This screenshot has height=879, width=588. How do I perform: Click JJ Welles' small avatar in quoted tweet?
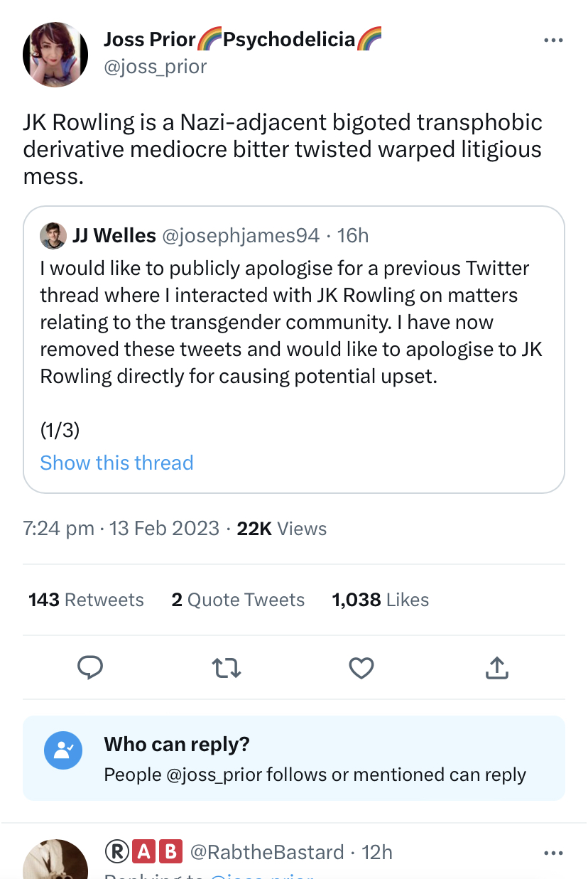[53, 235]
